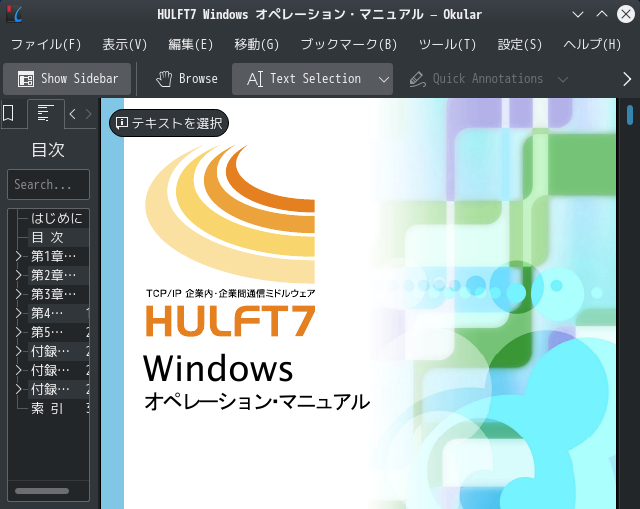Open the ツール(T) menu
The image size is (640, 509).
click(447, 44)
